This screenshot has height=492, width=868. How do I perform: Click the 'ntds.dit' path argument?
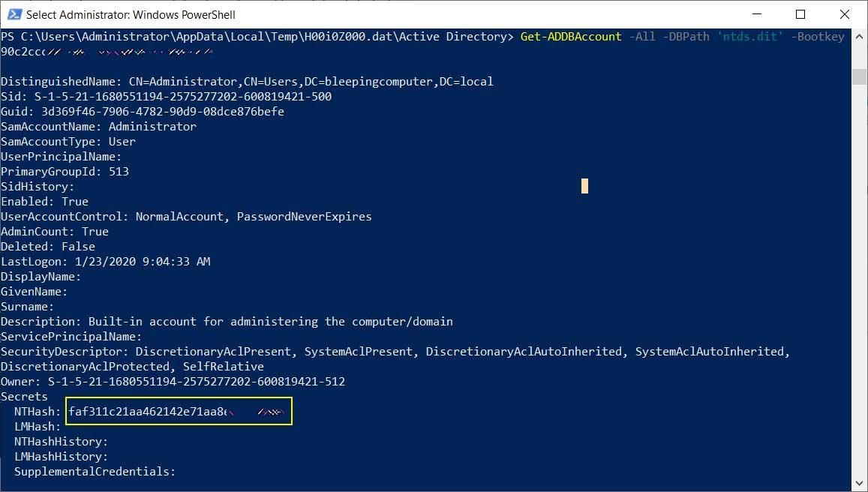(750, 37)
